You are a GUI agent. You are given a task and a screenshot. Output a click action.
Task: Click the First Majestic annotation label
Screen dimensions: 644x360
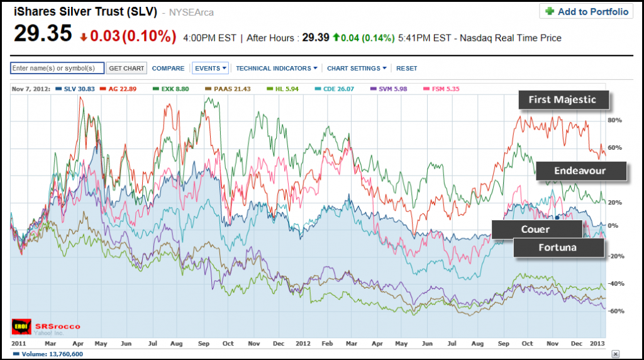pos(563,100)
